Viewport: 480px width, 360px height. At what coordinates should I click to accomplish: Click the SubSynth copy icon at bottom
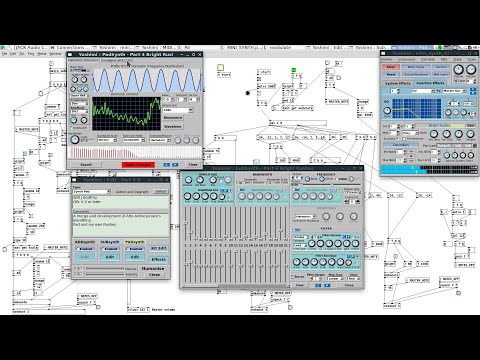(318, 285)
